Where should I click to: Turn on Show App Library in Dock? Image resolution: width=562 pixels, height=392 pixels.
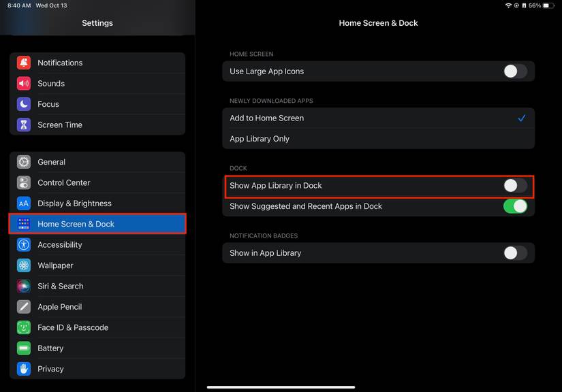[x=515, y=186]
